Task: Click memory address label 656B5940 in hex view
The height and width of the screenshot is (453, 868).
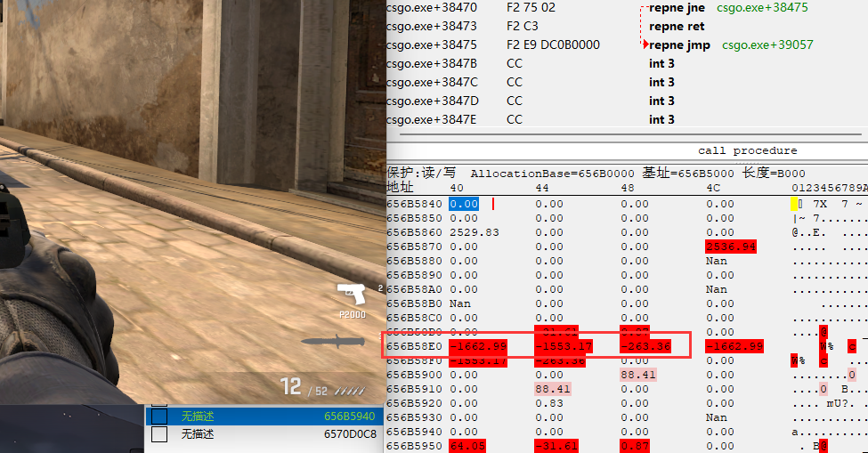Action: click(414, 432)
